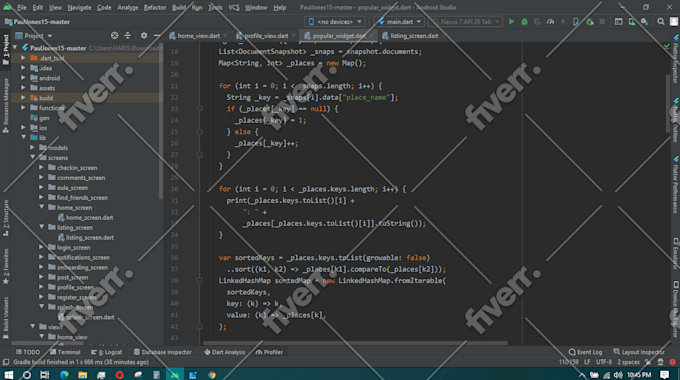Click the Flutter hot reload lightning icon

563,22
